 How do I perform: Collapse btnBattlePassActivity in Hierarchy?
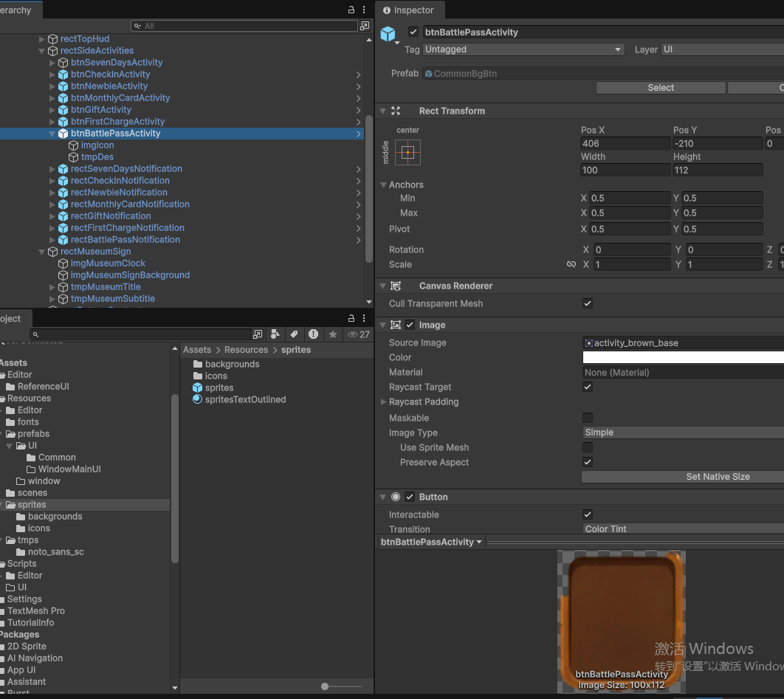(52, 134)
